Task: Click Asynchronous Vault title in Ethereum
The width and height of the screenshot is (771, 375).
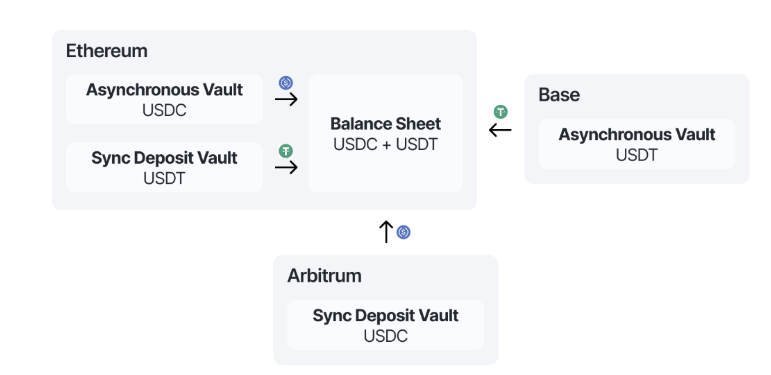Action: click(164, 90)
